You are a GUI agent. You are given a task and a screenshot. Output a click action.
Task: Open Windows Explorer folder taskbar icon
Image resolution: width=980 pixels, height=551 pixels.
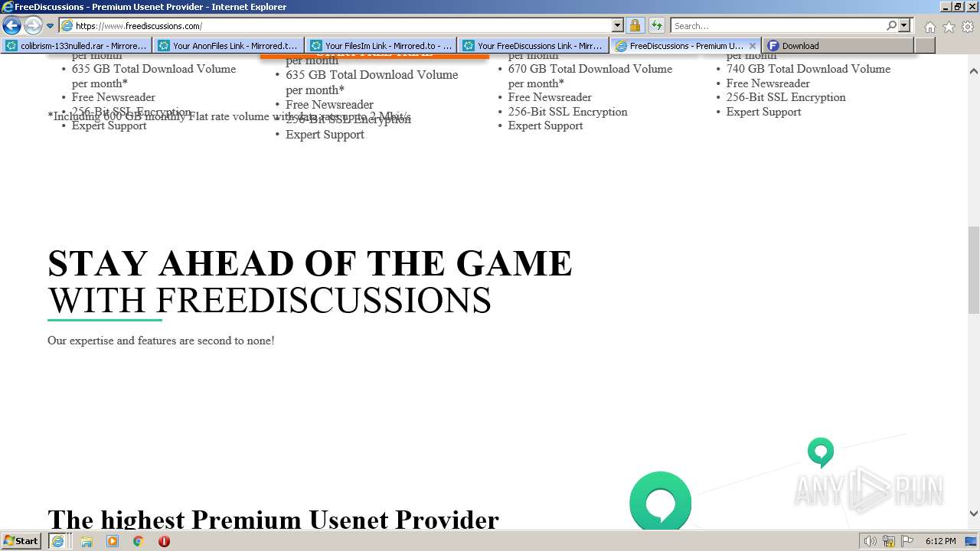(x=87, y=541)
